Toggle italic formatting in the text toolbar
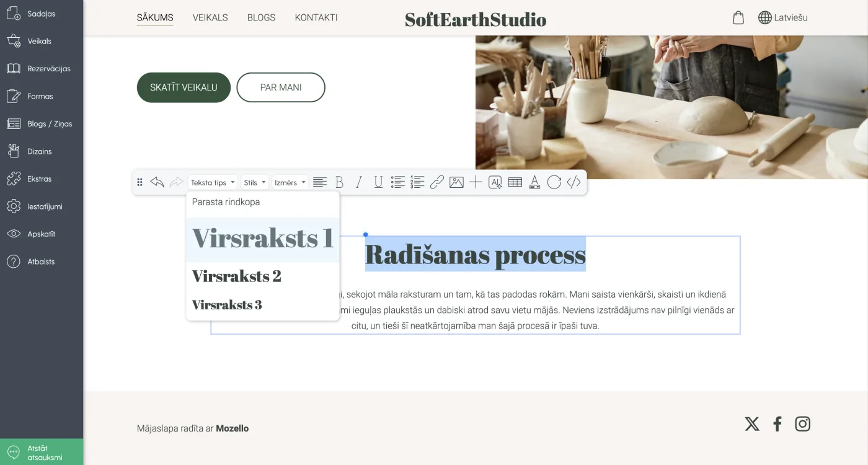 358,182
